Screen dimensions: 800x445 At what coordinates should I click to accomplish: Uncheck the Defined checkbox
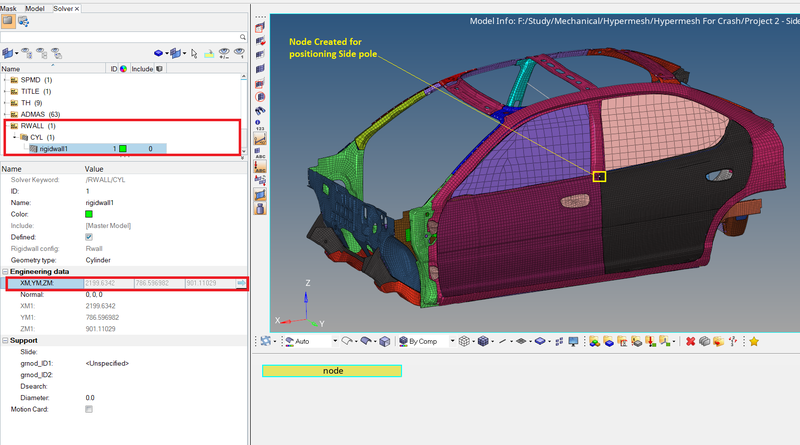tap(89, 237)
